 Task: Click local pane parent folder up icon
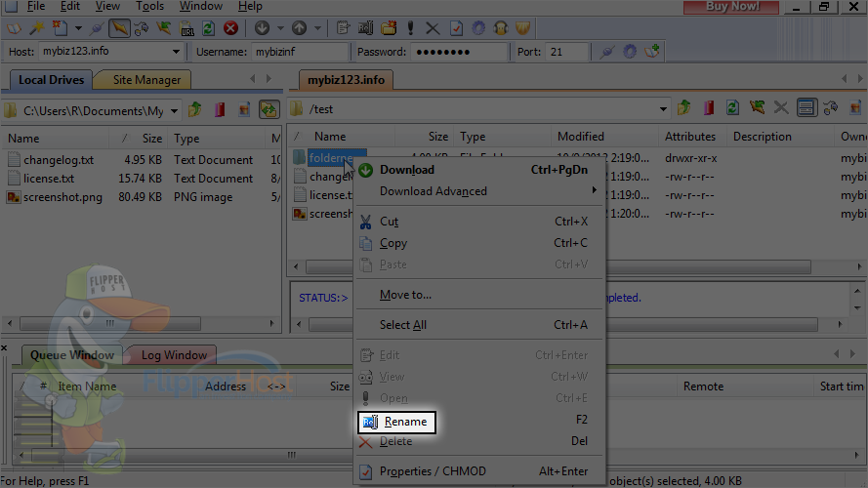click(x=195, y=109)
